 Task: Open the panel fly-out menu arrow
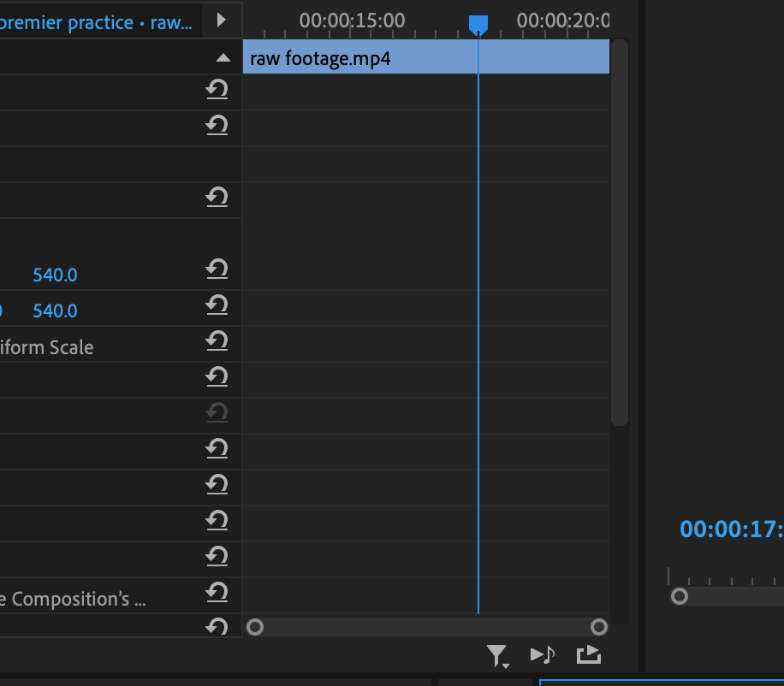pyautogui.click(x=221, y=21)
